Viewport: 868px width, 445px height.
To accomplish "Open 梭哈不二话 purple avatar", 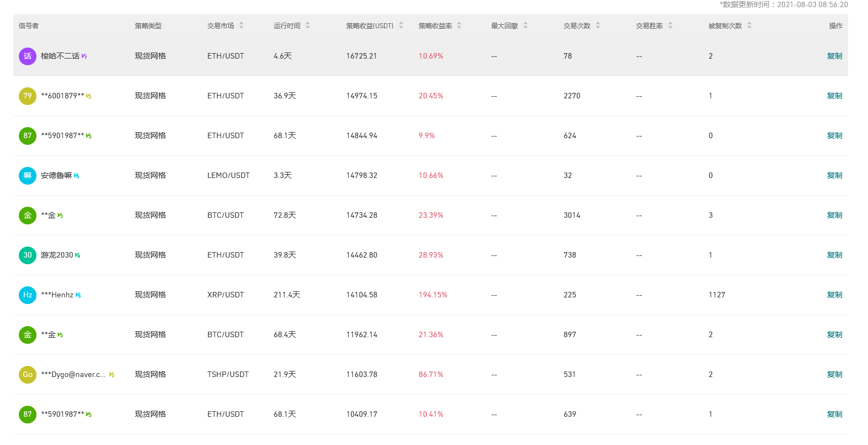I will (x=28, y=56).
